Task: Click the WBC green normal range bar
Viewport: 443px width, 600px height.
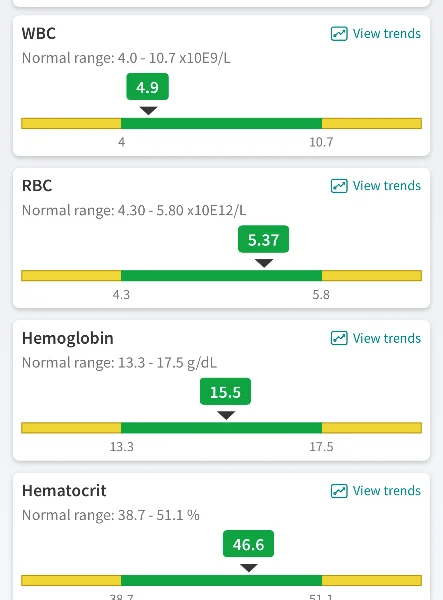Action: [x=222, y=124]
